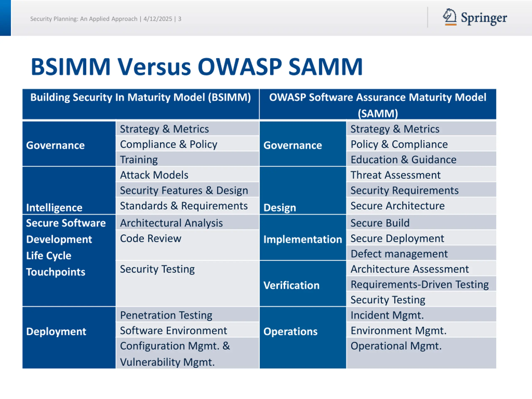Select 'Requirements-Driven Testing' cell
The image size is (532, 399).
pyautogui.click(x=421, y=283)
